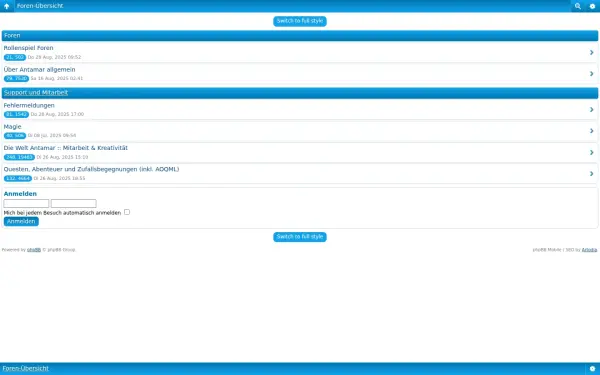Expand the Fehlermeldungen row chevron

pos(592,109)
